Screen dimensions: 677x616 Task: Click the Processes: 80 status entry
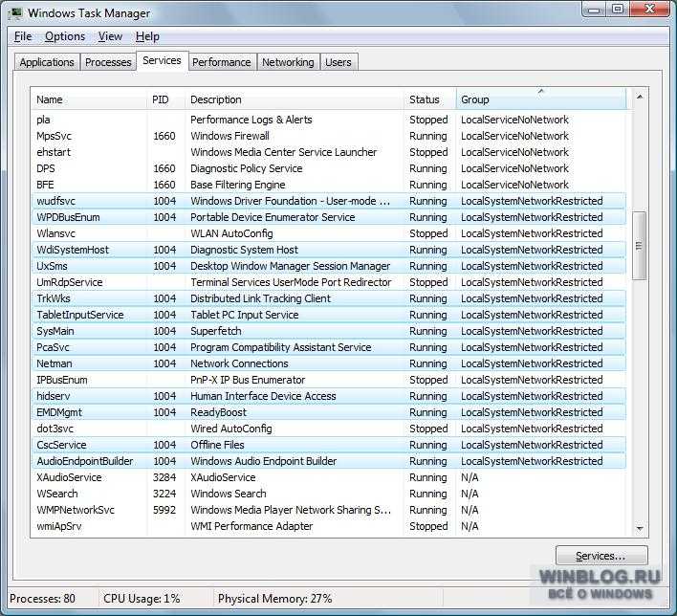(42, 599)
